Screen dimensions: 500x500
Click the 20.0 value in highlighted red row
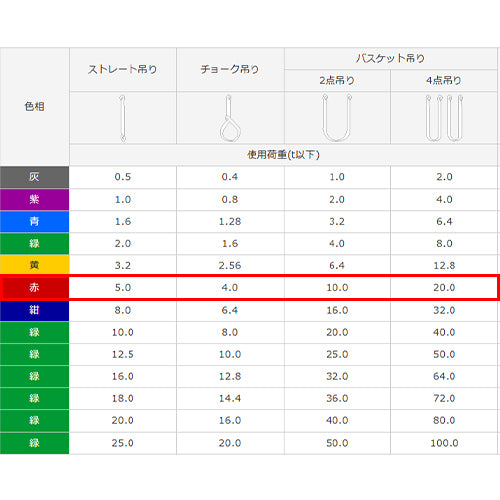click(444, 287)
